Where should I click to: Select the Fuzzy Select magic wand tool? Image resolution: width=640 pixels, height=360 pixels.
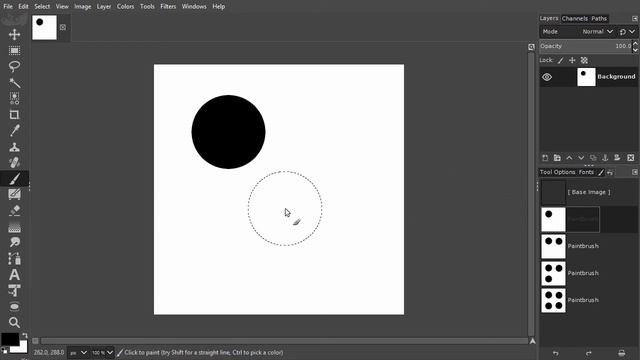tap(14, 82)
